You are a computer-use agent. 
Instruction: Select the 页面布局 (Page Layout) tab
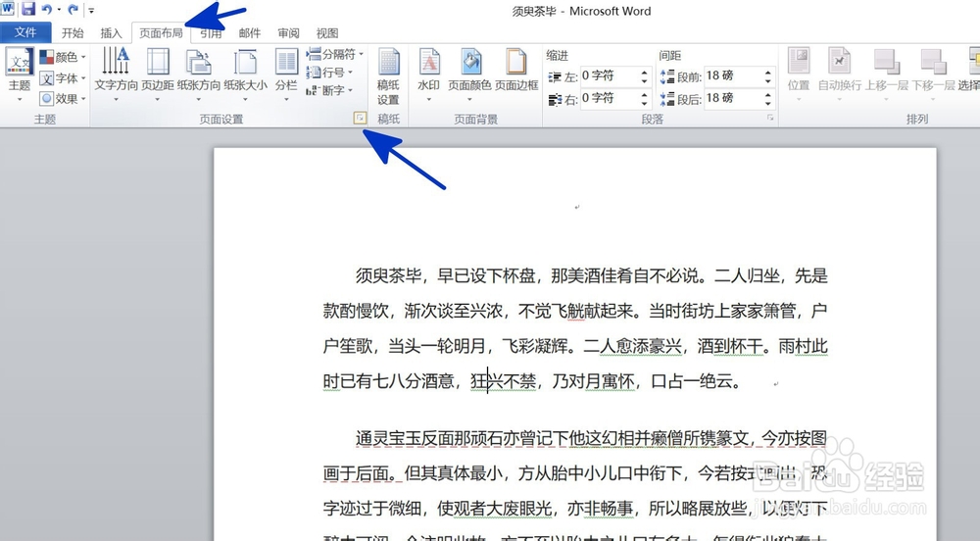pyautogui.click(x=162, y=33)
